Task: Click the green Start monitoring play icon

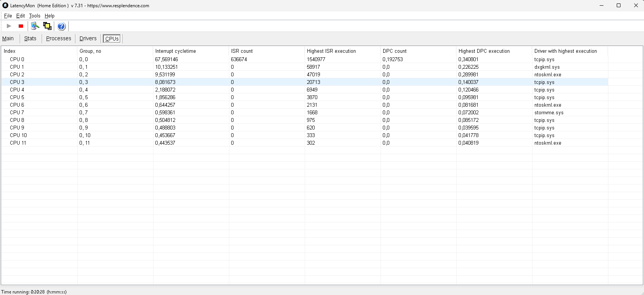Action: tap(9, 26)
